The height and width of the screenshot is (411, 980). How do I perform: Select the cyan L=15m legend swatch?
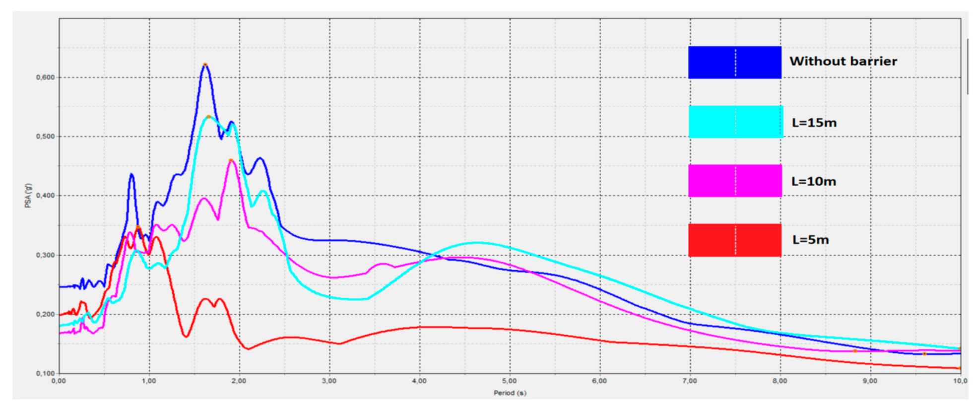pos(735,122)
